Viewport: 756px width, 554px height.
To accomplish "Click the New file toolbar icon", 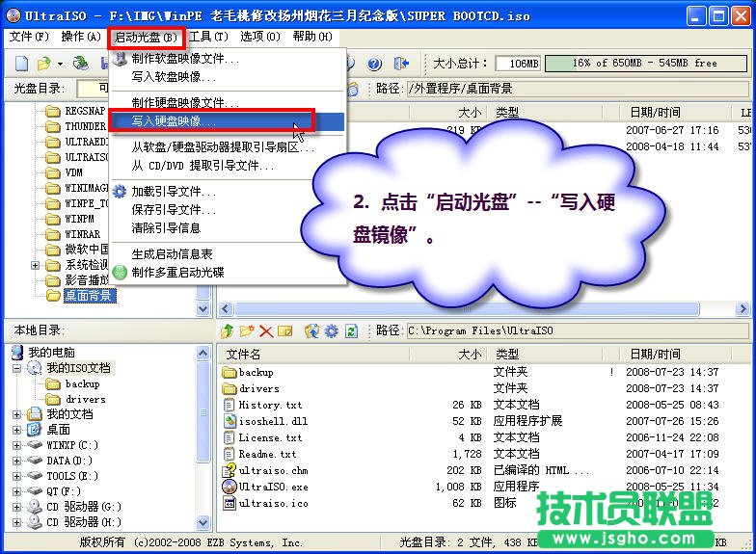I will click(21, 64).
